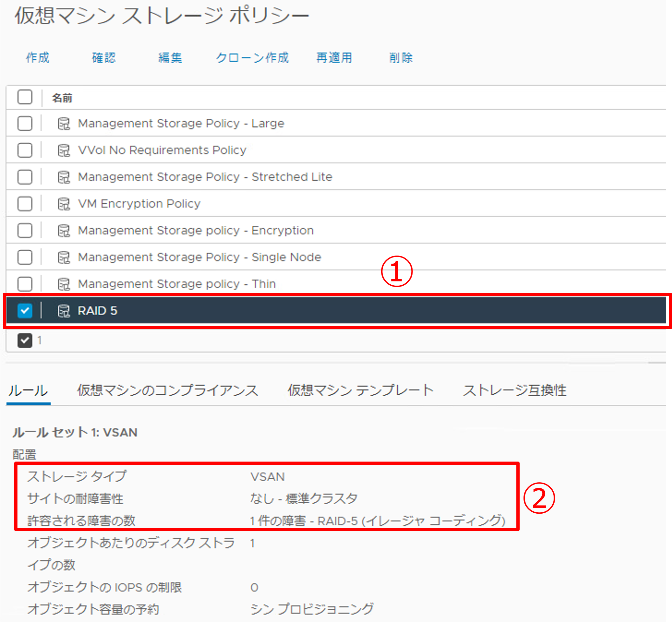Click the VVol No Requirements Policy icon
The width and height of the screenshot is (672, 622).
[x=64, y=150]
